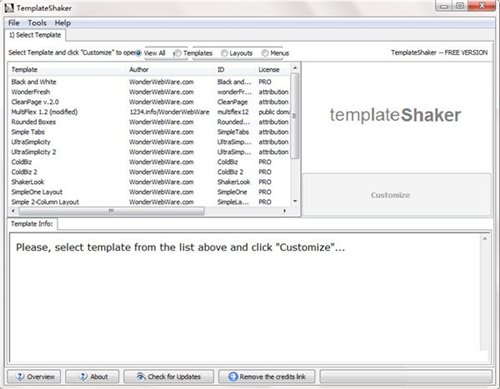Screen dimensions: 500x389
Task: Select the ShakerLook template row
Action: pyautogui.click(x=149, y=182)
